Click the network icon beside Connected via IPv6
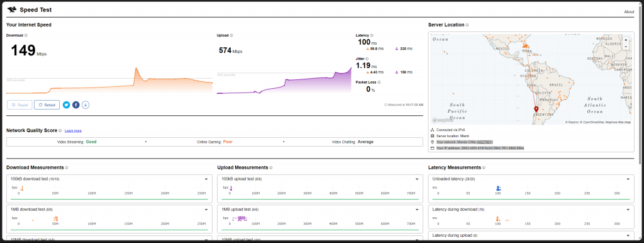The width and height of the screenshot is (644, 243). (433, 130)
